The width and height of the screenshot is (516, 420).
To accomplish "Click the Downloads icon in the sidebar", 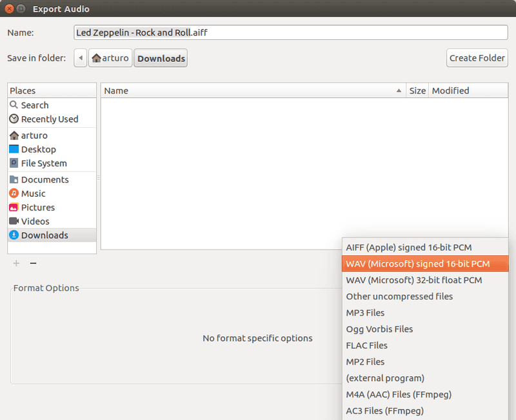I will coord(14,235).
